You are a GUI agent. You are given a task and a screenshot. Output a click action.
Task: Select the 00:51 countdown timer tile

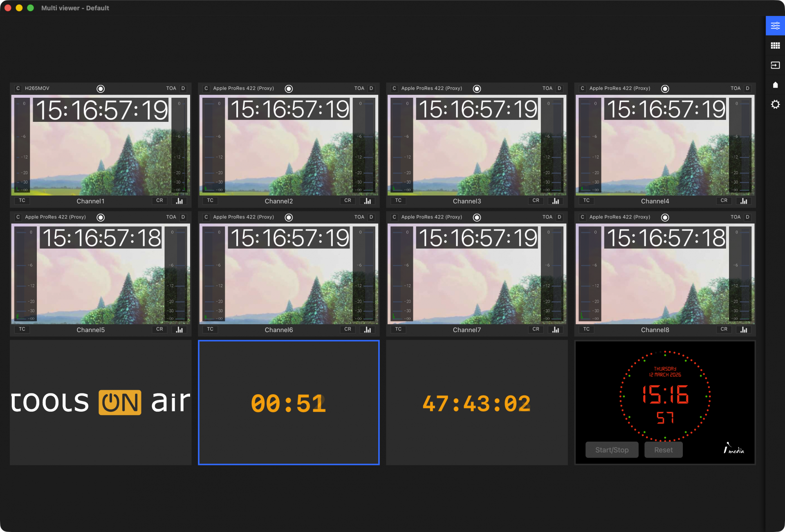pos(289,403)
